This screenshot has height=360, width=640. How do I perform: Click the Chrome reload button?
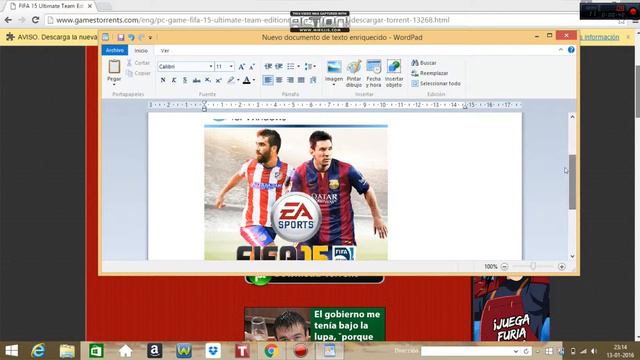pos(36,20)
